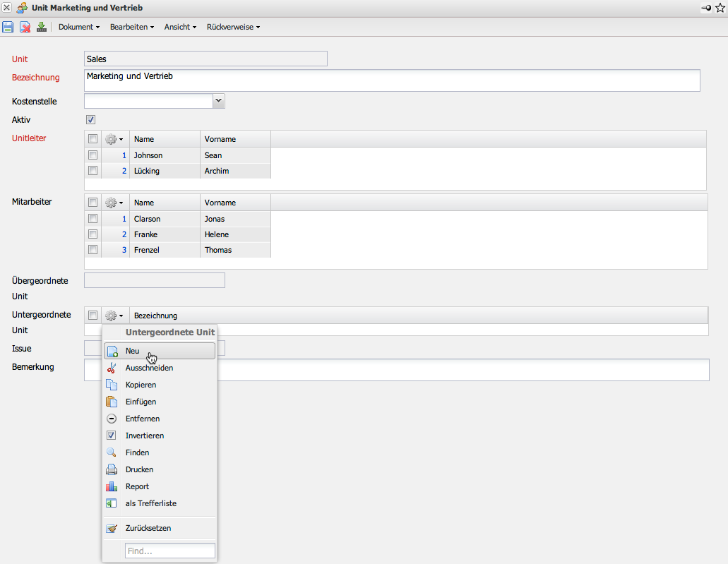Image resolution: width=728 pixels, height=564 pixels.
Task: Open the Kostenstelle dropdown
Action: click(219, 101)
